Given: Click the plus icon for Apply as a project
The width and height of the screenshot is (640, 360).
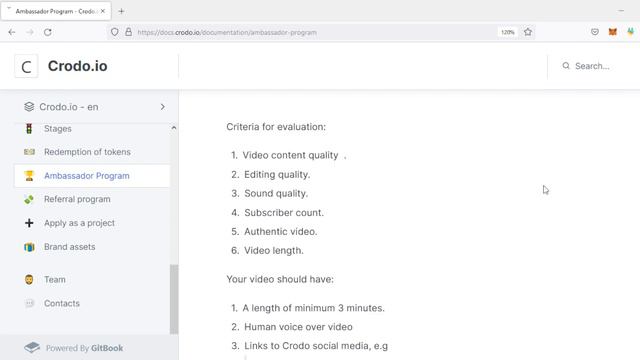Looking at the screenshot, I should [x=29, y=223].
